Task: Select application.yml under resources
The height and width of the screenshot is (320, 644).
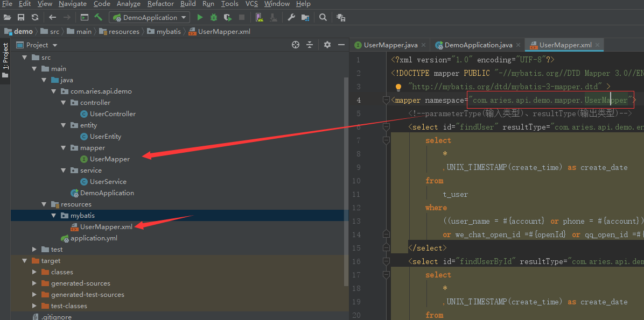Action: click(95, 238)
